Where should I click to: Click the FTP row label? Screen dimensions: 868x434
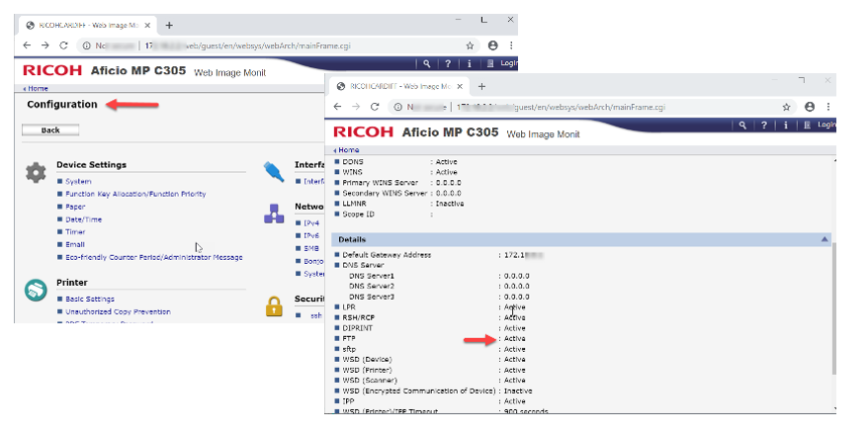click(x=348, y=338)
